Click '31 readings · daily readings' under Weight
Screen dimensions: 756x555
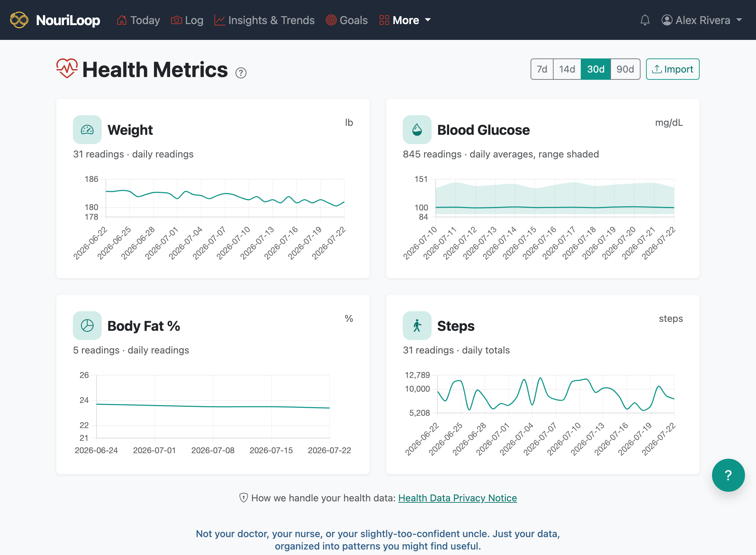[133, 154]
